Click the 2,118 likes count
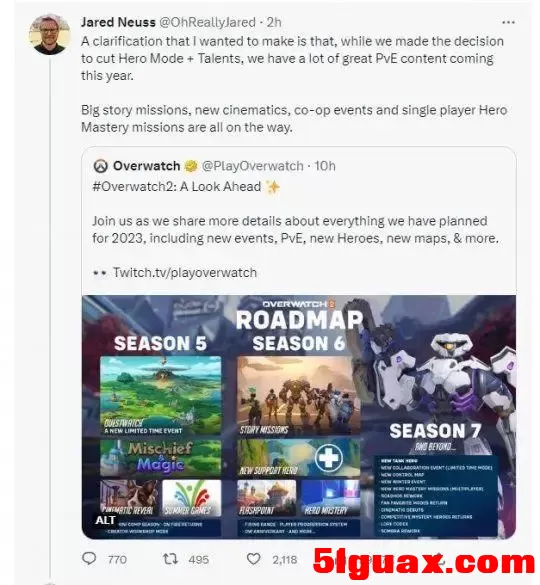This screenshot has height=585, width=540. (285, 559)
